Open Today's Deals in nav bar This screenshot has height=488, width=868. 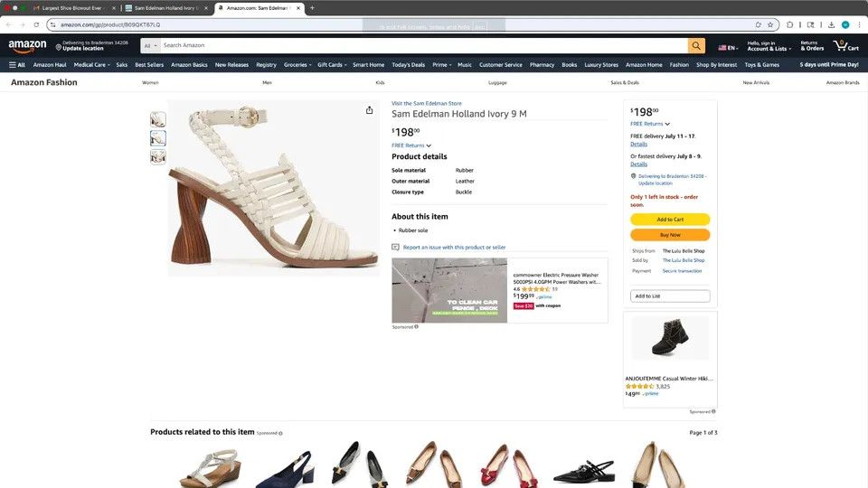pos(408,65)
